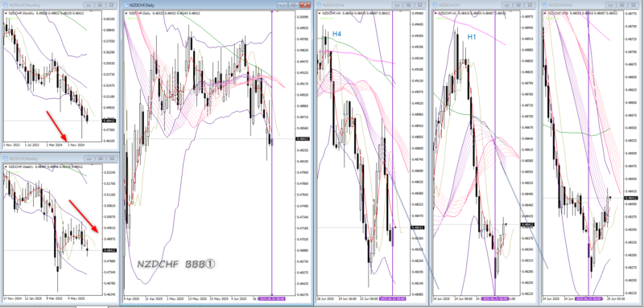This screenshot has width=644, height=308.
Task: Click the purple date label under H1 chart
Action: tap(494, 299)
